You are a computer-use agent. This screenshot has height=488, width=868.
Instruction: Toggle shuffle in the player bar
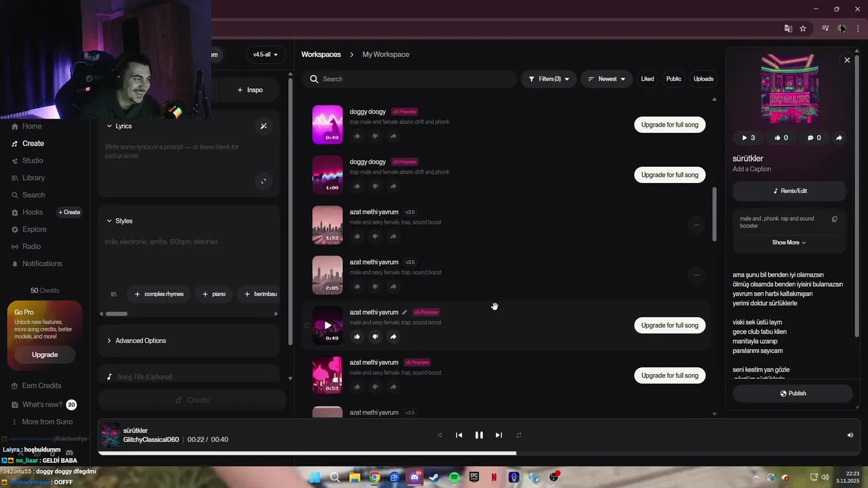click(x=439, y=435)
